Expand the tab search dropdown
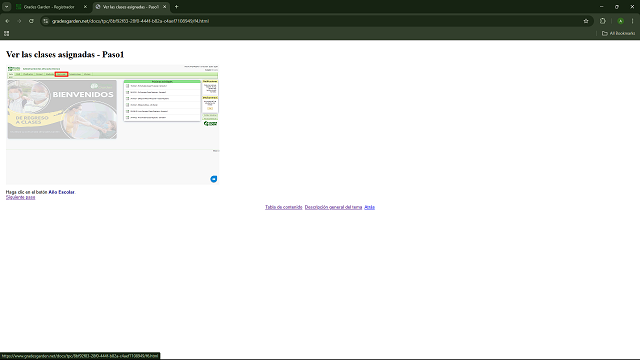This screenshot has width=640, height=360. (7, 7)
